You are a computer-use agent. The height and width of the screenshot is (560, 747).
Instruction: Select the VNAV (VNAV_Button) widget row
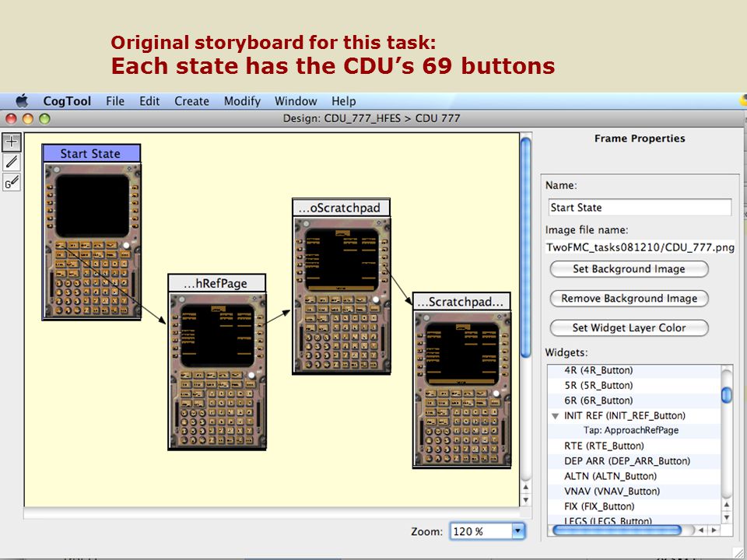pyautogui.click(x=633, y=492)
